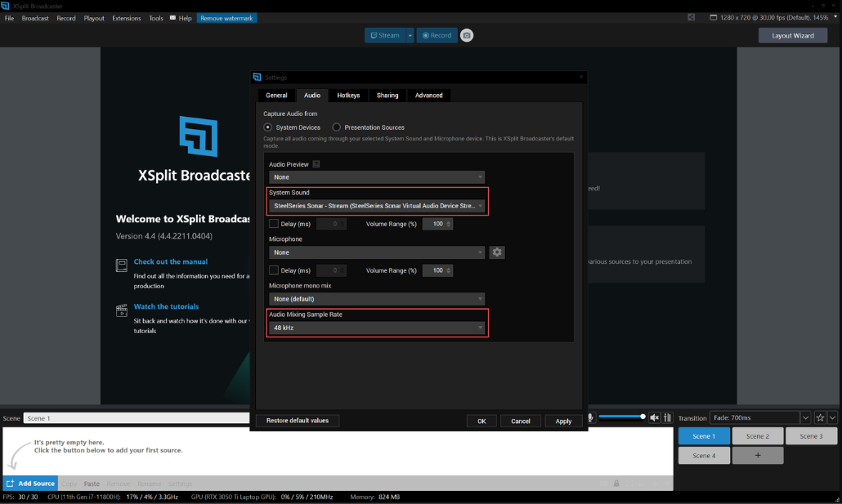This screenshot has width=842, height=504.
Task: Open the Microphone device dropdown
Action: pyautogui.click(x=376, y=252)
